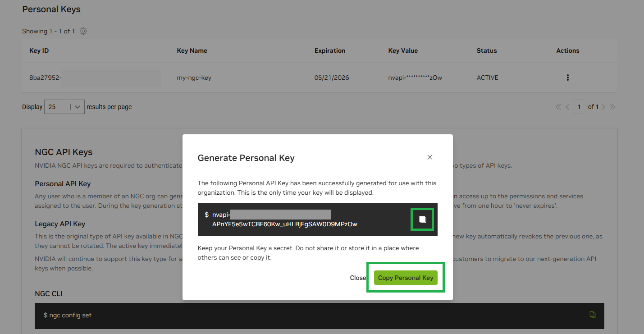This screenshot has height=334, width=644.
Task: Click the Key Name column header
Action: tap(192, 50)
